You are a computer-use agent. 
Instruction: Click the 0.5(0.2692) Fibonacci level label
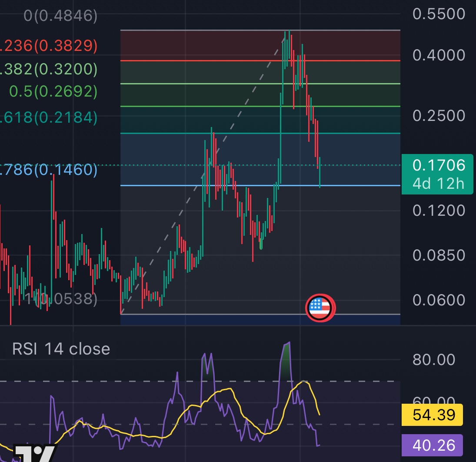click(x=53, y=91)
